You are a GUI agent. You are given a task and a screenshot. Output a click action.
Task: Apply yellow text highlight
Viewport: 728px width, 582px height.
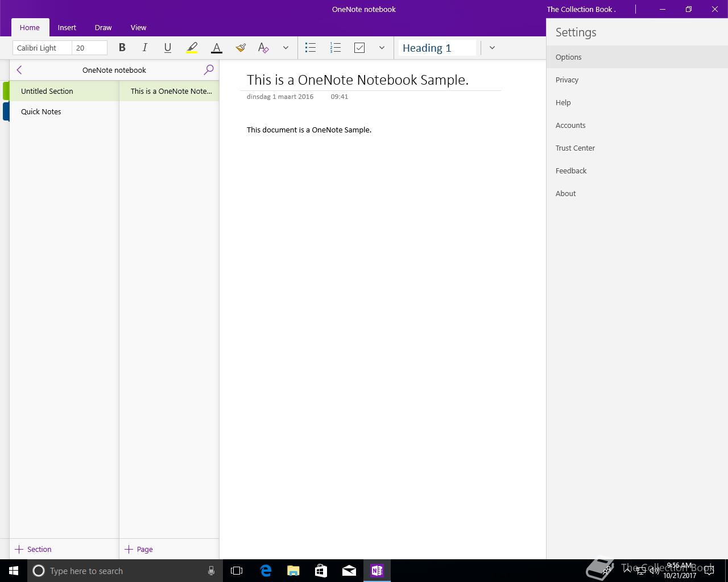click(x=192, y=48)
